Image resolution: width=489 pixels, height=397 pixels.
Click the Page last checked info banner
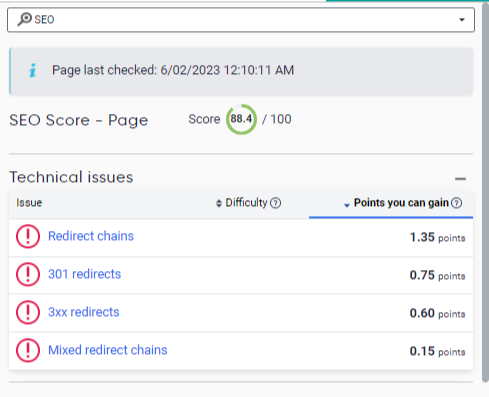pyautogui.click(x=241, y=71)
